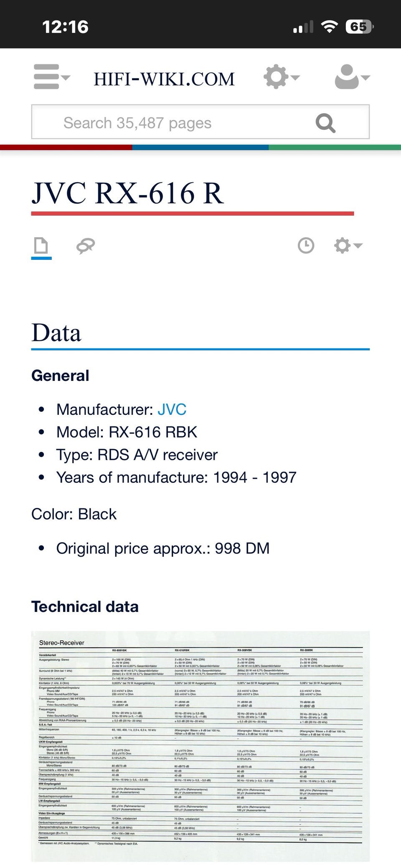Tap the 12:16 clock in status bar
This screenshot has height=868, width=401.
pyautogui.click(x=65, y=27)
